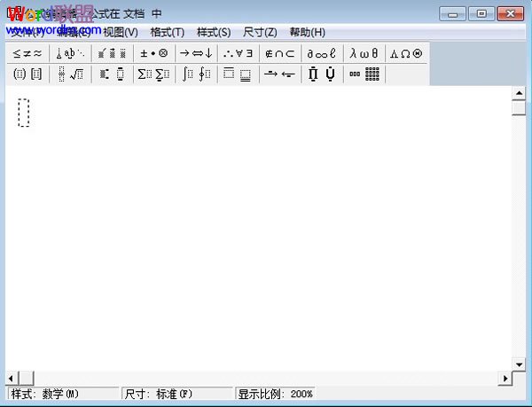Minimize the equation editor window
This screenshot has height=407, width=532.
point(452,14)
